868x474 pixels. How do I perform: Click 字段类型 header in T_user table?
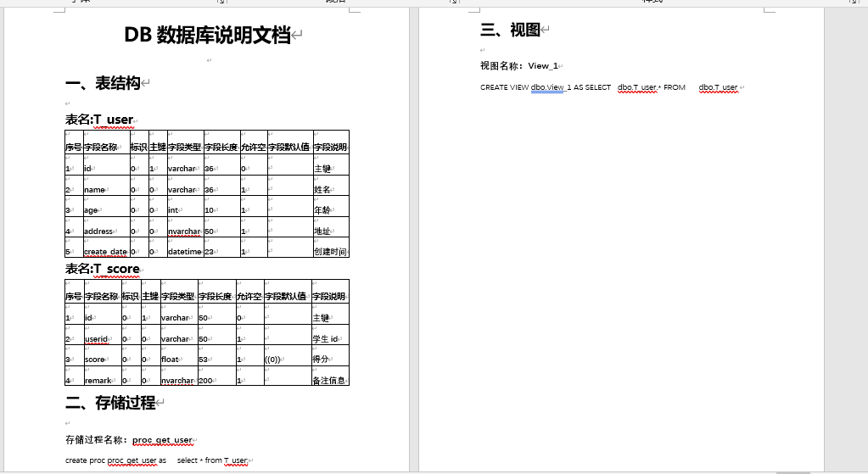[x=186, y=142]
